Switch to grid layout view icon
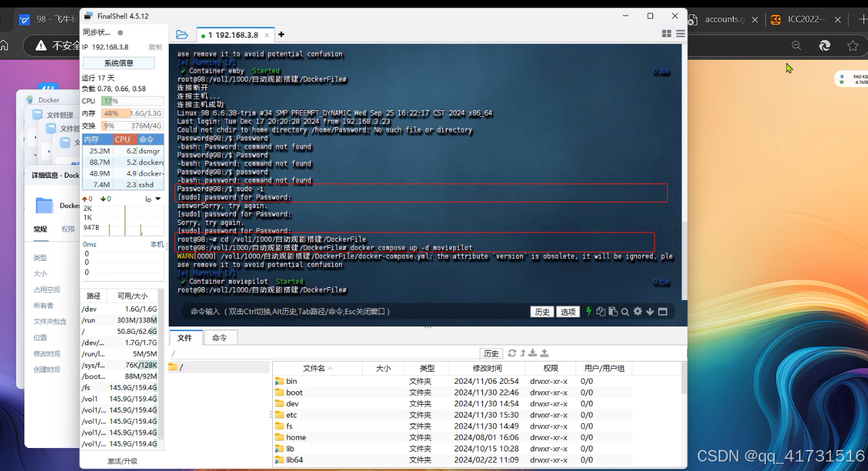 point(667,34)
